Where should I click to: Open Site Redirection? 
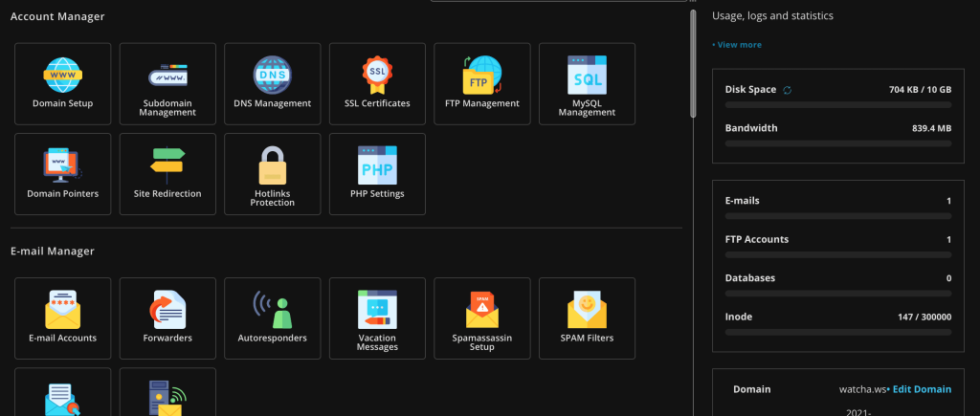(x=167, y=174)
